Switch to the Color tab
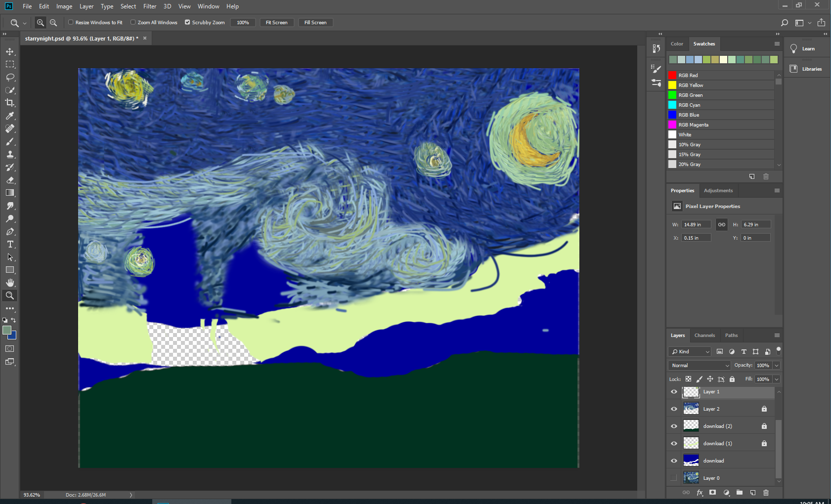 pos(677,44)
